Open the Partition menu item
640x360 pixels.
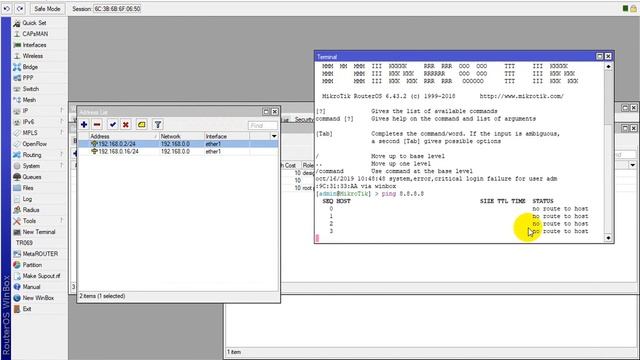click(32, 265)
